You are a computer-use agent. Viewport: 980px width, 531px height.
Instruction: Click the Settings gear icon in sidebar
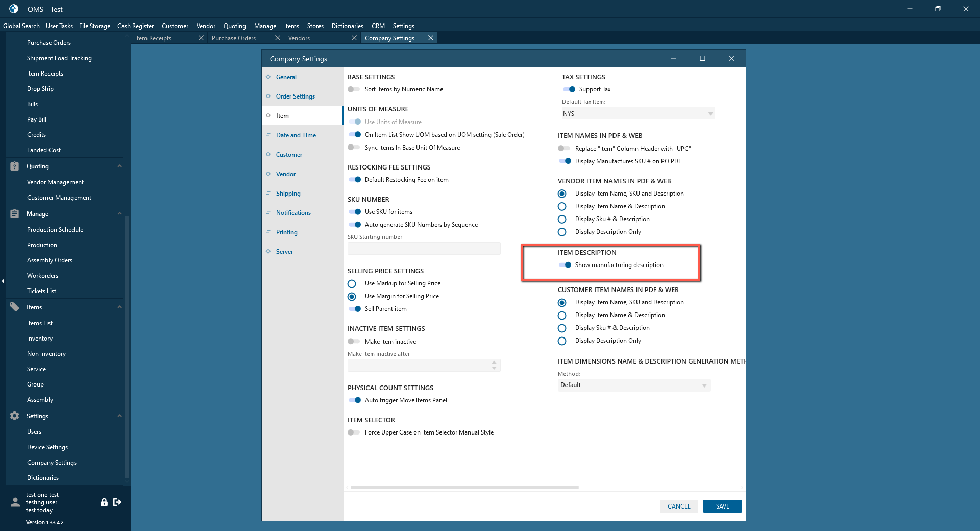(15, 416)
